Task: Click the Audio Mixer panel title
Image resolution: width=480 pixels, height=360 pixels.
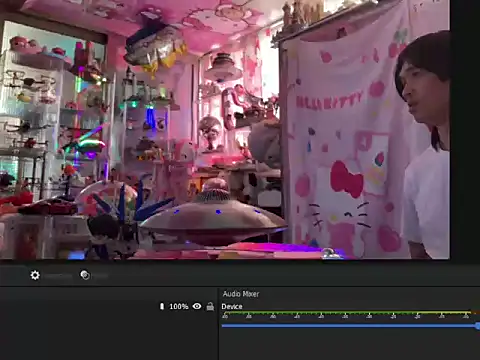Action: click(x=241, y=294)
